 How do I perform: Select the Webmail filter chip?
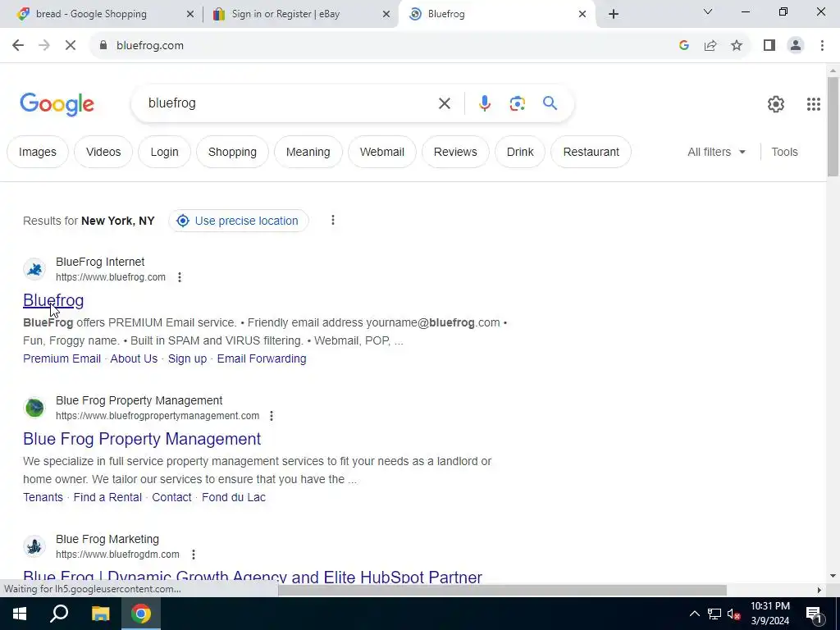point(382,152)
